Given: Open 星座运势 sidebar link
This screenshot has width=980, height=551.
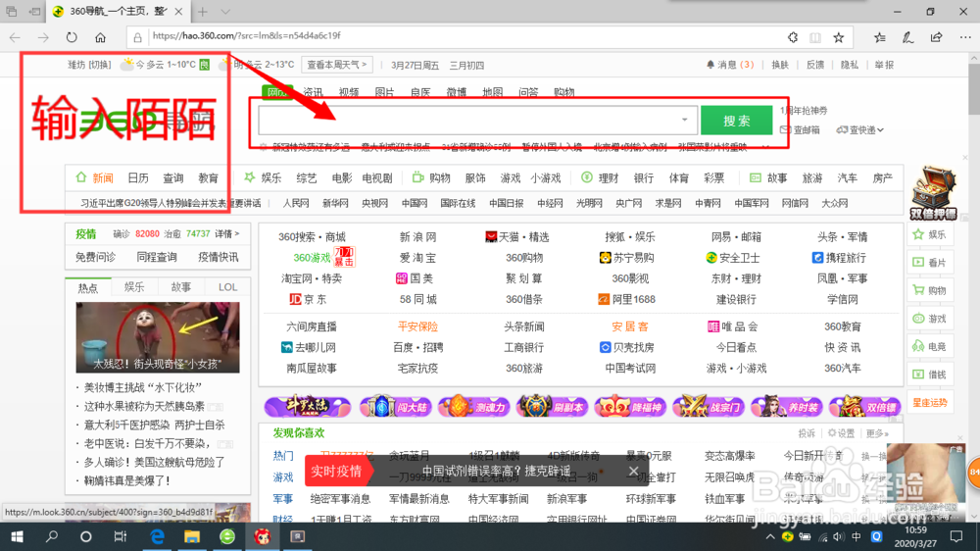Looking at the screenshot, I should point(929,403).
